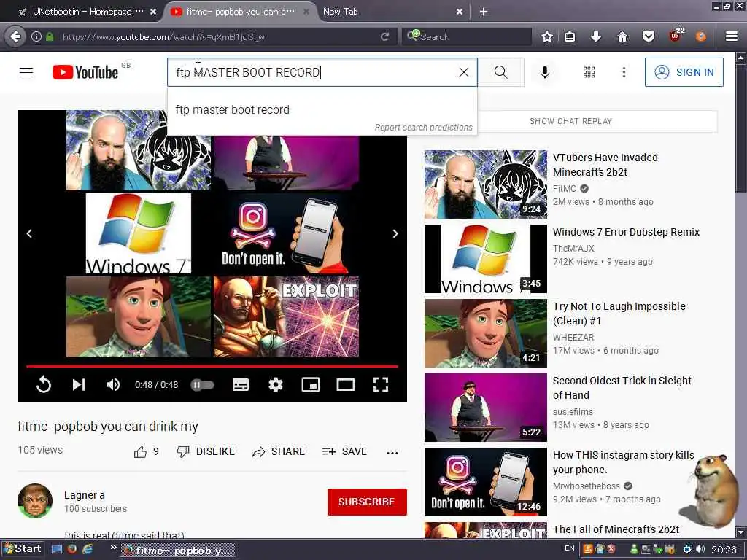The width and height of the screenshot is (747, 560).
Task: Close the fitmc popbob YouTube tab
Action: 306,12
